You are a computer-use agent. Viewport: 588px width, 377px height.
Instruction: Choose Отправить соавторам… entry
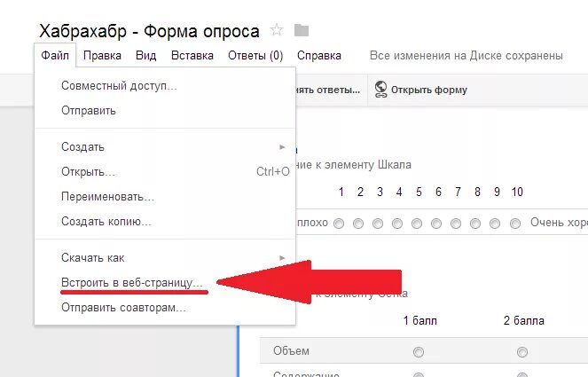tap(165, 308)
